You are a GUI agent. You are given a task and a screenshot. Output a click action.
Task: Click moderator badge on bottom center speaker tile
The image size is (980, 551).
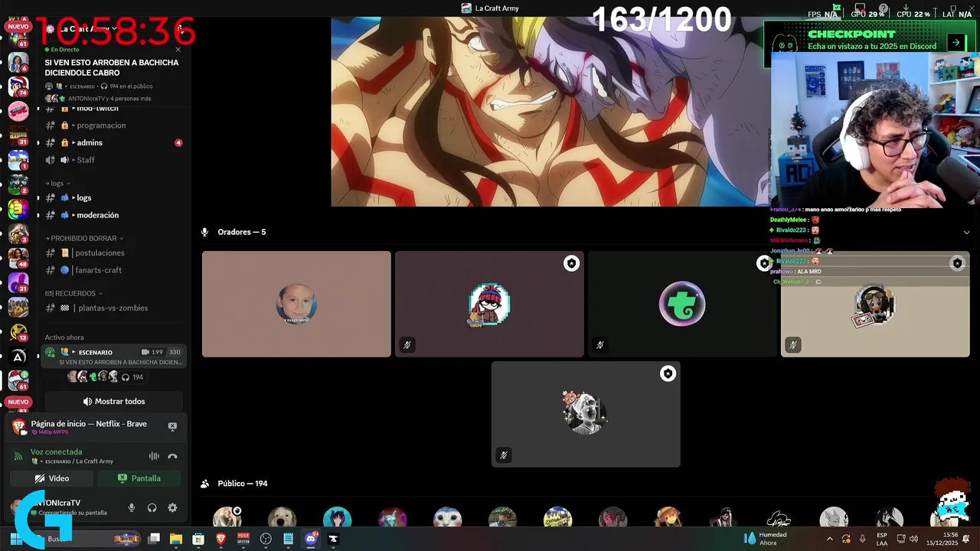pyautogui.click(x=668, y=373)
